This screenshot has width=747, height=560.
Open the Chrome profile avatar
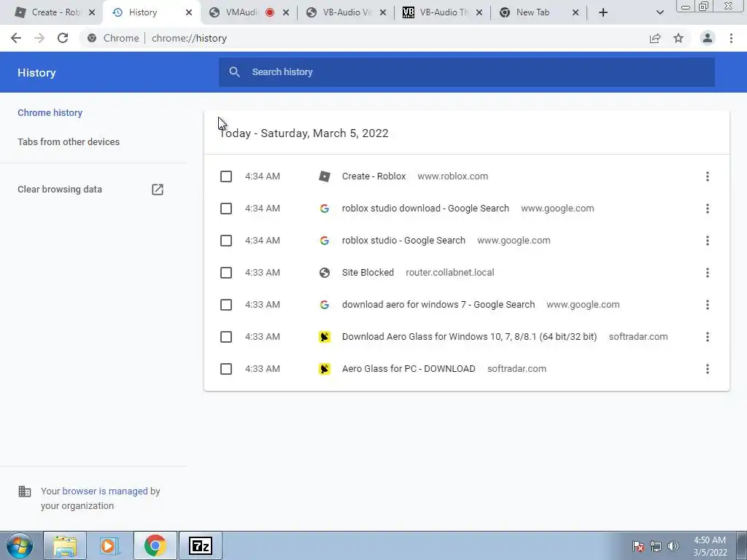(x=708, y=38)
